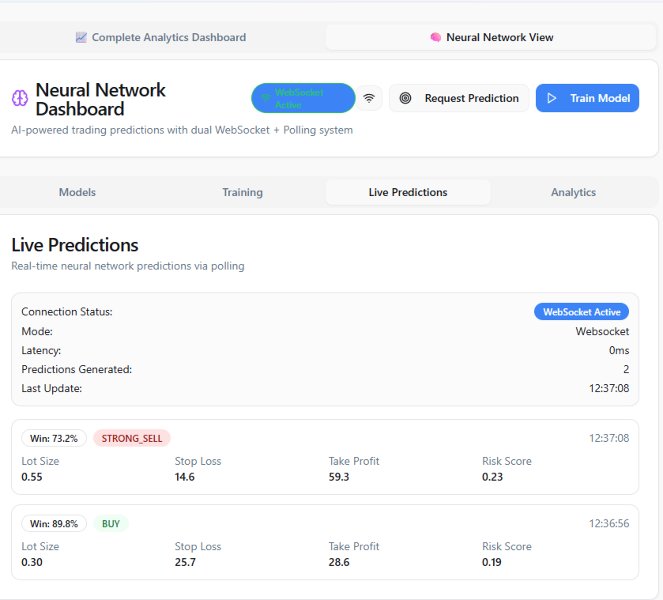Image resolution: width=663 pixels, height=600 pixels.
Task: Click the pink brain icon on Neural Network View
Action: [435, 37]
